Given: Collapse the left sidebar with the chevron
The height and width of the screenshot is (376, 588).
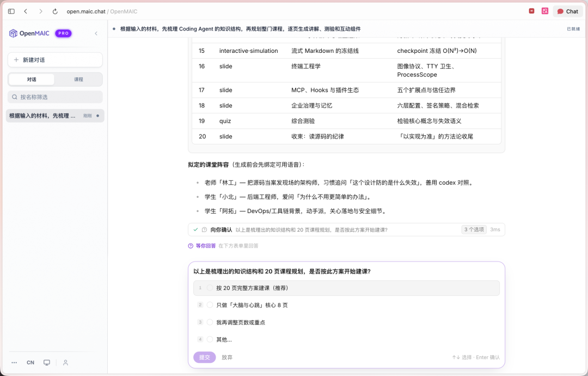Looking at the screenshot, I should point(96,33).
